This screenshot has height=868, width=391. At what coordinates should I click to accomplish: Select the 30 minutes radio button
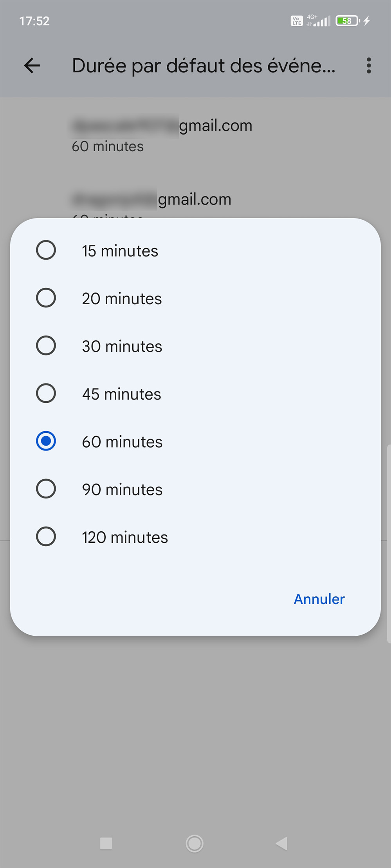tap(46, 346)
